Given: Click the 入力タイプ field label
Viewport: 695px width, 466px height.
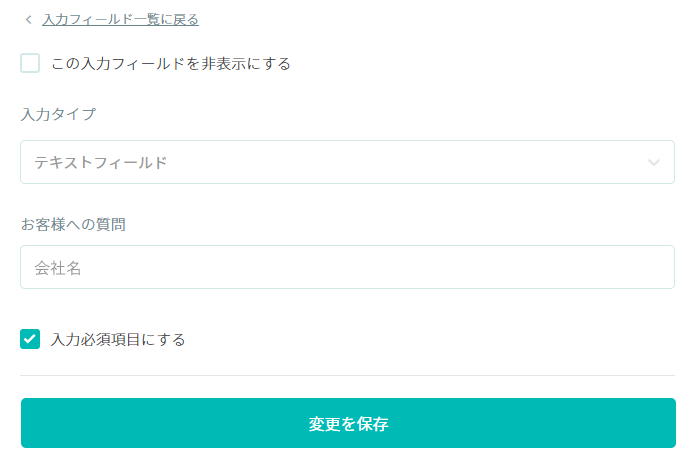Looking at the screenshot, I should click(x=58, y=114).
